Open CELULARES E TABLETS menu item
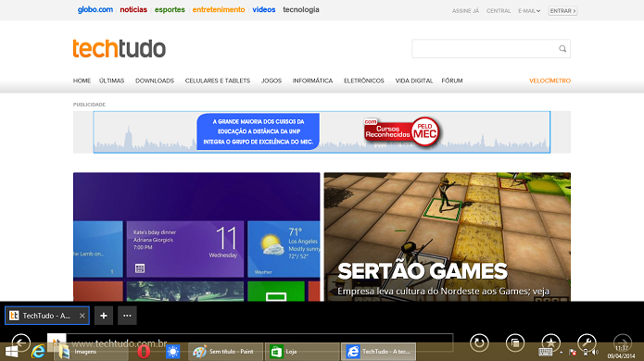 click(218, 81)
